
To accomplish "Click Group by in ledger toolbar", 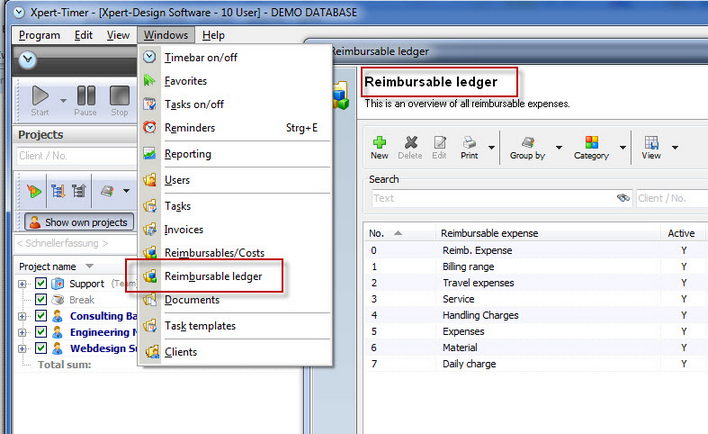I will pos(527,148).
